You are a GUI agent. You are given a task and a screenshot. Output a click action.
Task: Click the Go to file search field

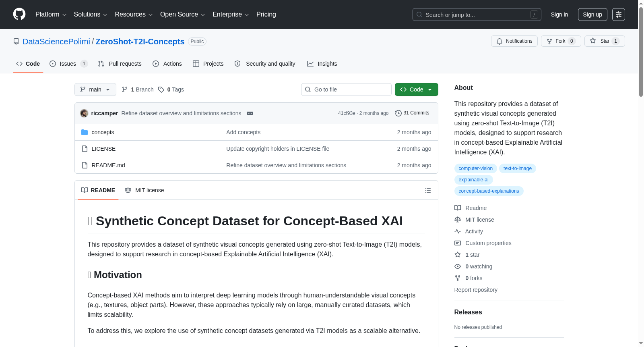[346, 89]
